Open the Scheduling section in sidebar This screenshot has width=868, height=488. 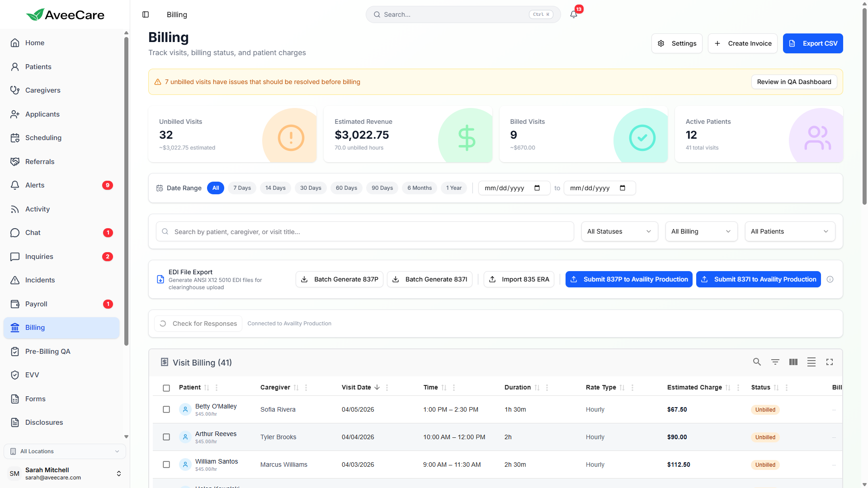click(42, 137)
